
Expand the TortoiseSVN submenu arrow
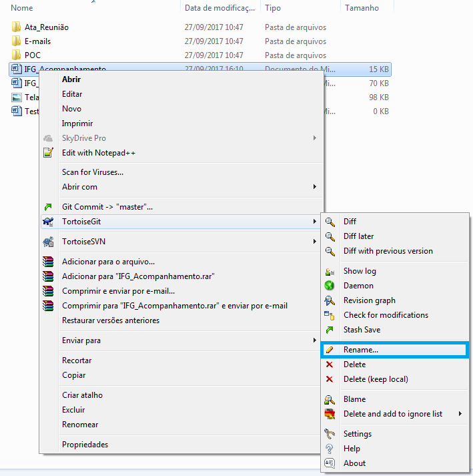click(314, 242)
